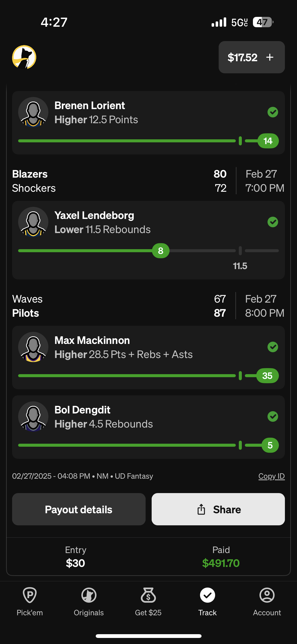Tap Max Mackinnon's green checkmark
The image size is (297, 644).
[273, 347]
